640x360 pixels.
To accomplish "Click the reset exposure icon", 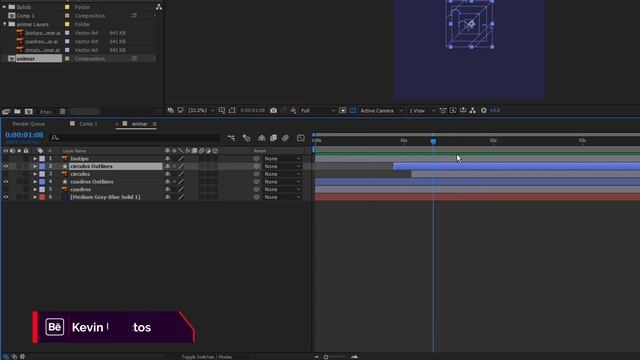I will click(x=484, y=111).
